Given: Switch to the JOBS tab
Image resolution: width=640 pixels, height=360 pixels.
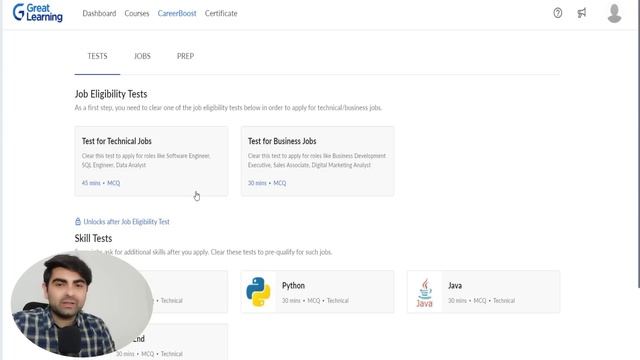Looking at the screenshot, I should click(142, 56).
